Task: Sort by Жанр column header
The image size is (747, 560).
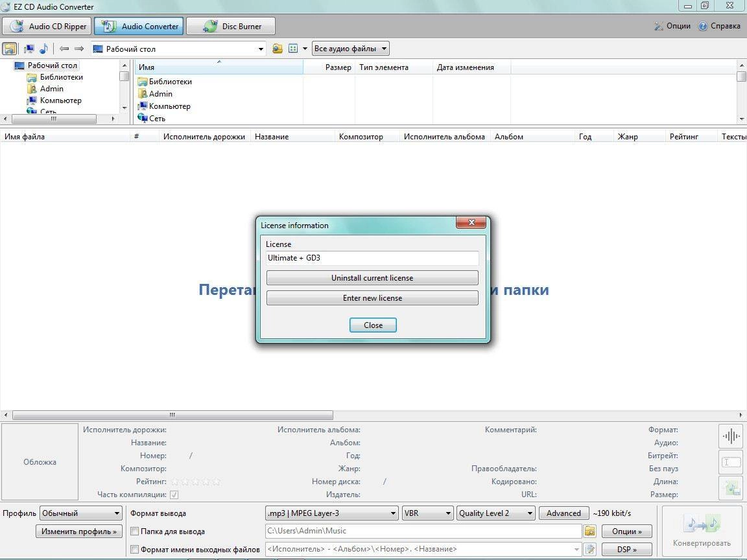Action: coord(639,137)
